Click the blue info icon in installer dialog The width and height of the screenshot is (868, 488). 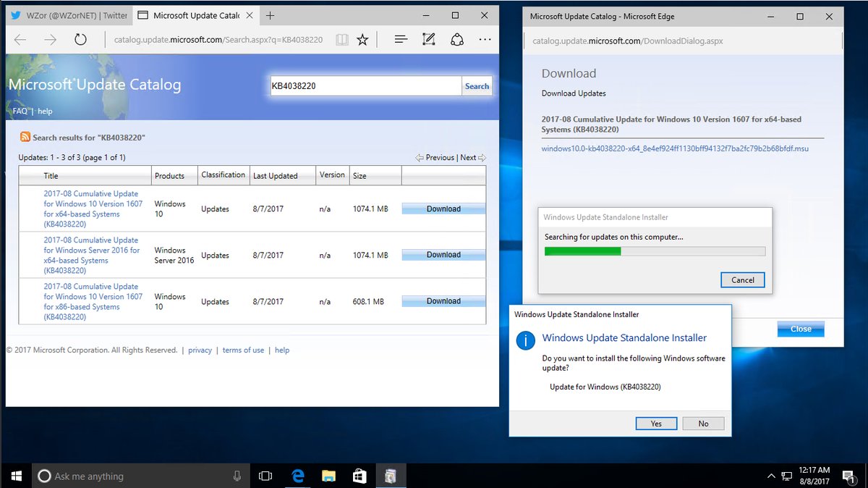[x=526, y=340]
